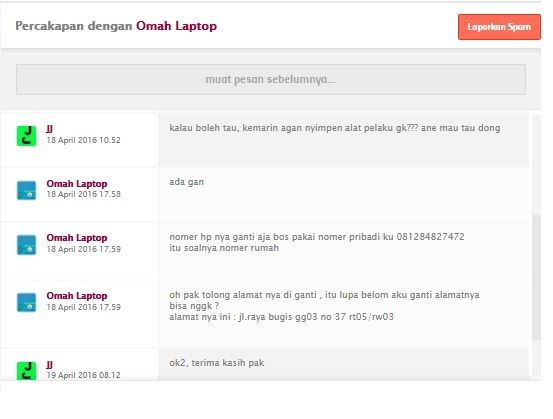Click Omah Laptop's avatar beside the phone number message
The height and width of the screenshot is (419, 553).
tap(26, 245)
